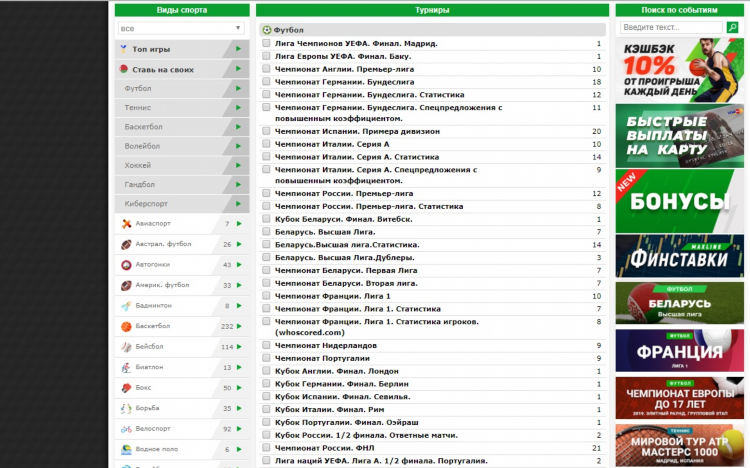This screenshot has width=750, height=468.
Task: Click the green arrow next to Автогонки
Action: click(x=239, y=265)
